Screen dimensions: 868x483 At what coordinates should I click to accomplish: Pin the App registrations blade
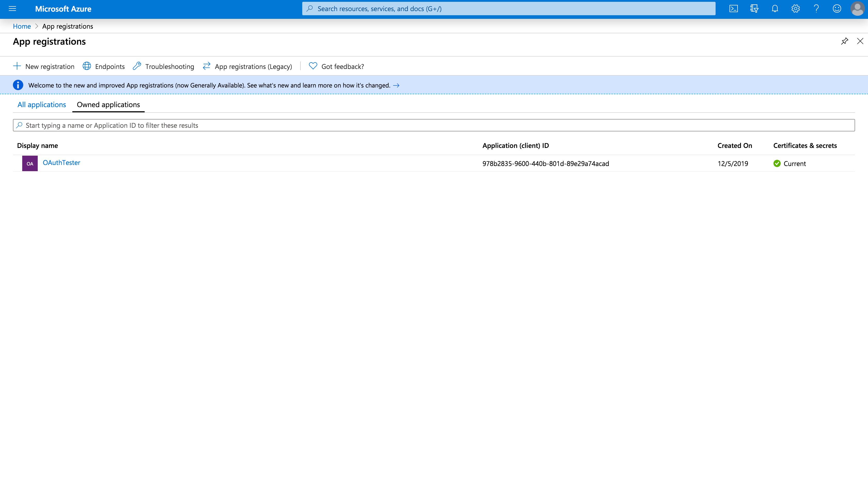pyautogui.click(x=844, y=41)
